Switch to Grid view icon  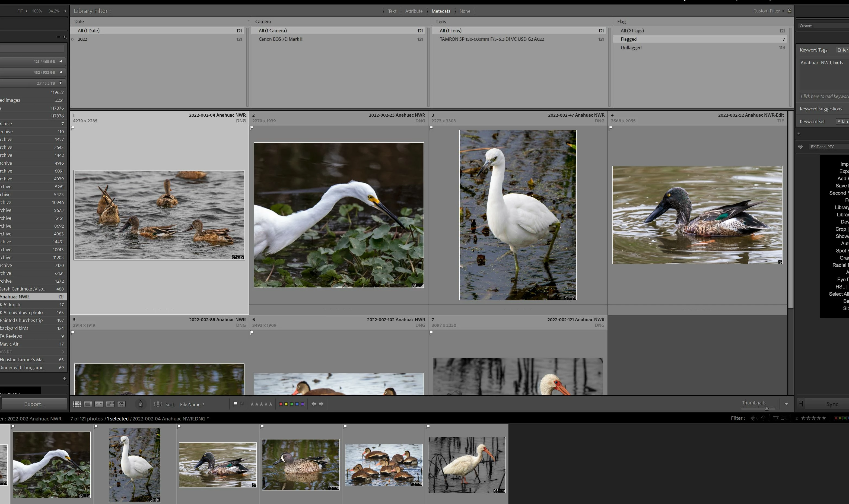click(x=77, y=404)
